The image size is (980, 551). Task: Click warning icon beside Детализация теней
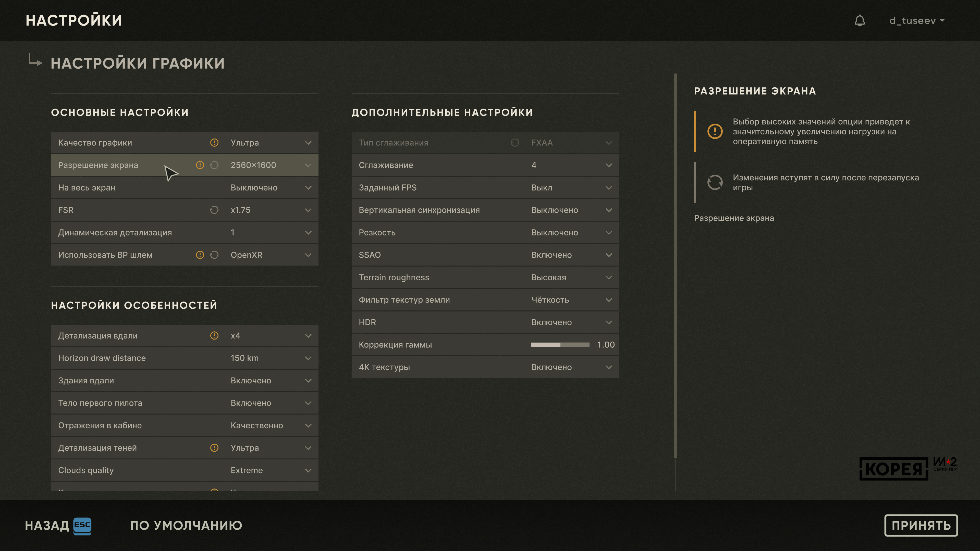tap(214, 448)
